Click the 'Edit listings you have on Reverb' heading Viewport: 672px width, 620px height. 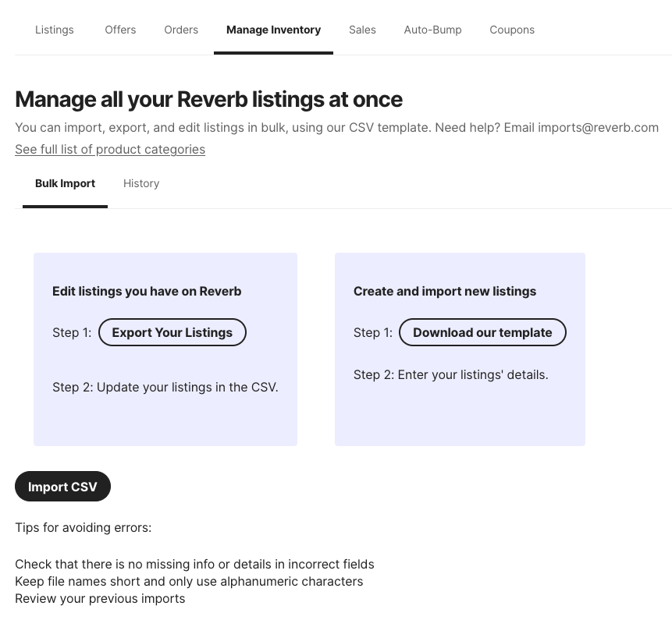[147, 291]
